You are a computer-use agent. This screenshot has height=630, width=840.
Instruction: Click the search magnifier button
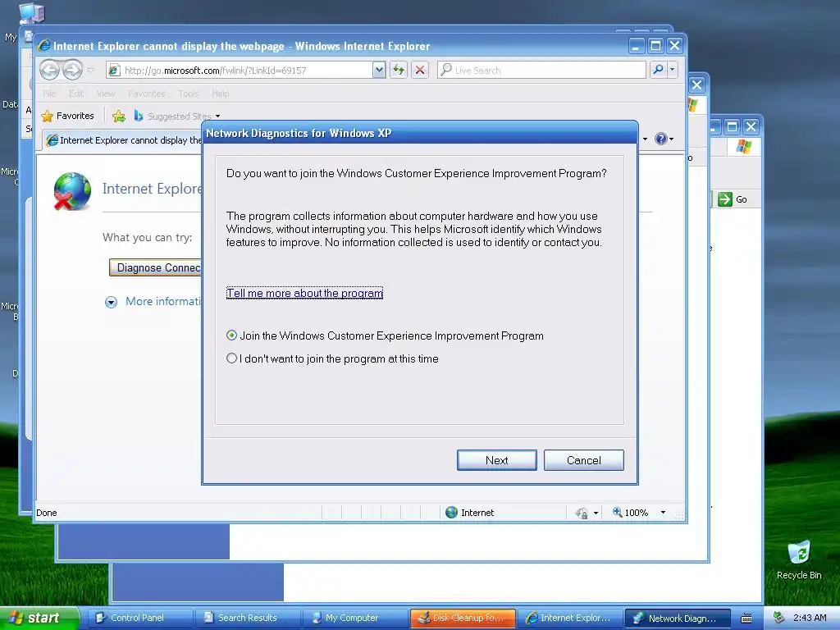coord(658,70)
